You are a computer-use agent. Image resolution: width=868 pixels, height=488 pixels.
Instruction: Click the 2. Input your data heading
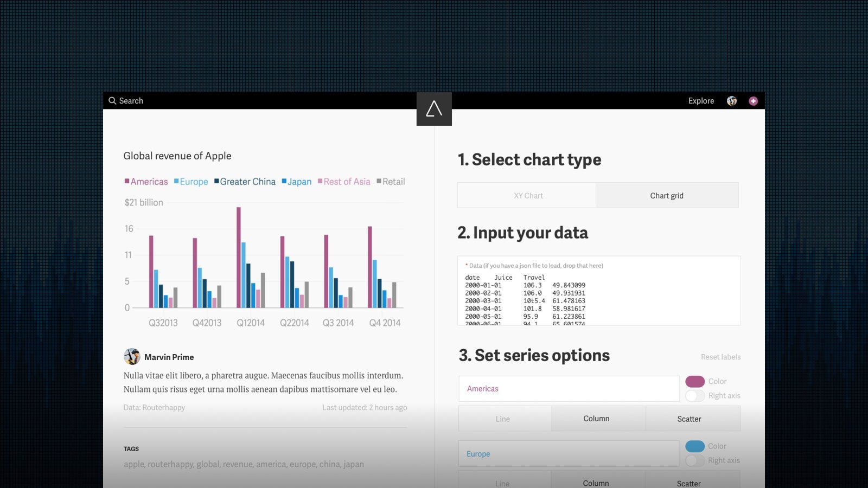click(522, 233)
